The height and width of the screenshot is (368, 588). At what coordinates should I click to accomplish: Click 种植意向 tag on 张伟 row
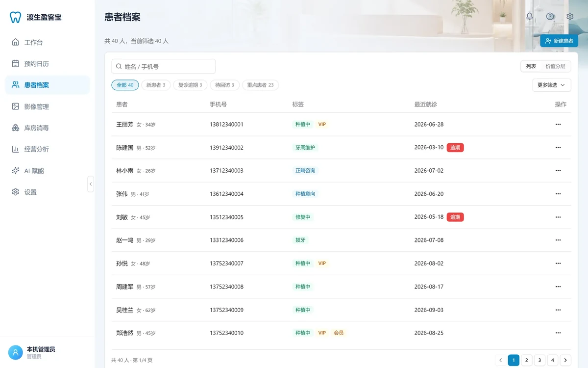305,194
